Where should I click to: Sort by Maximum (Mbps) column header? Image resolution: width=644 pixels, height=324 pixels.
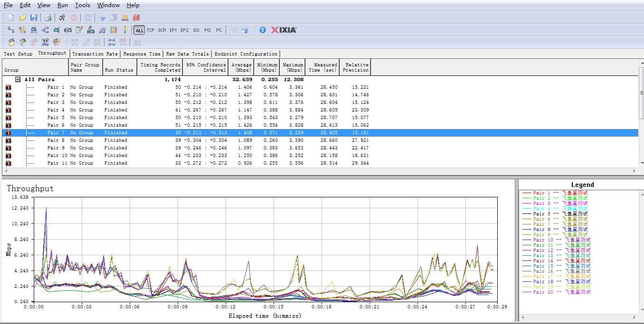[x=293, y=67]
